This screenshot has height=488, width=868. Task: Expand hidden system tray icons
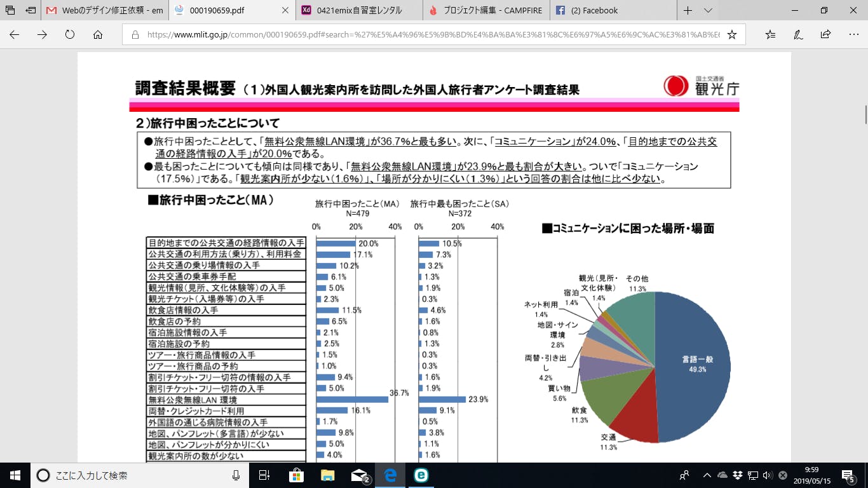tap(707, 475)
